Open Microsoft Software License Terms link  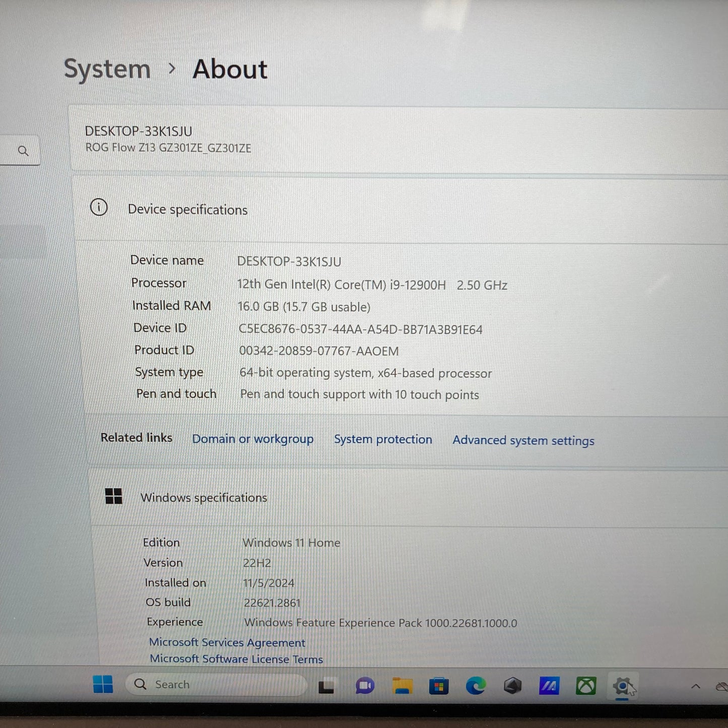coord(236,659)
